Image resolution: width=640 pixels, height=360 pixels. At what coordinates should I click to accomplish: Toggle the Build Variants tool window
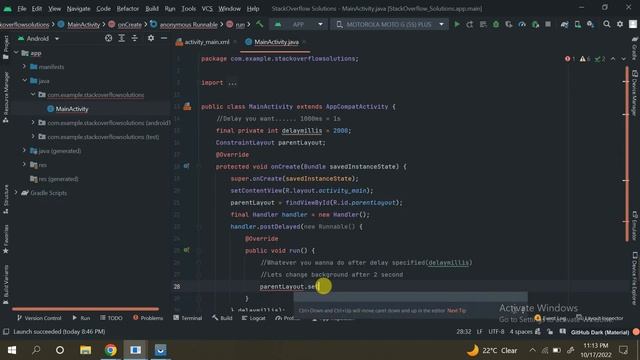coord(6,284)
